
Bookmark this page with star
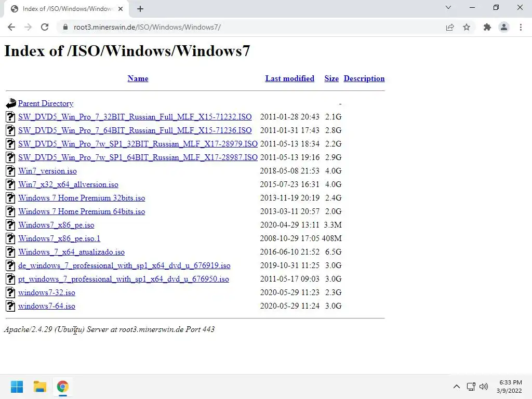pyautogui.click(x=467, y=27)
